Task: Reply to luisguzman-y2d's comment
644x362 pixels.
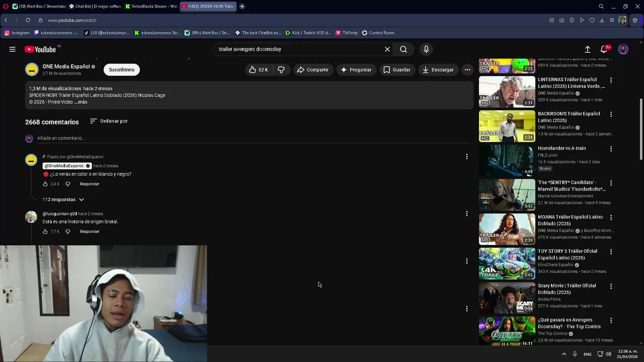Action: point(90,232)
